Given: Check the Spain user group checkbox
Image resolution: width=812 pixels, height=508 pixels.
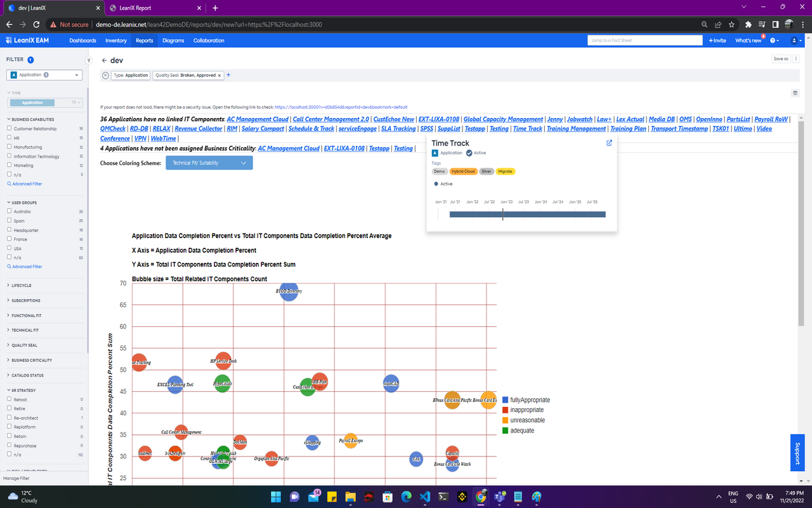Looking at the screenshot, I should click(x=9, y=221).
